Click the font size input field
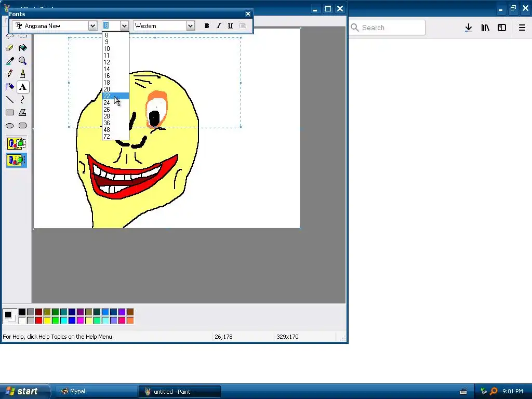Screen dimensions: 532x399 click(x=111, y=26)
